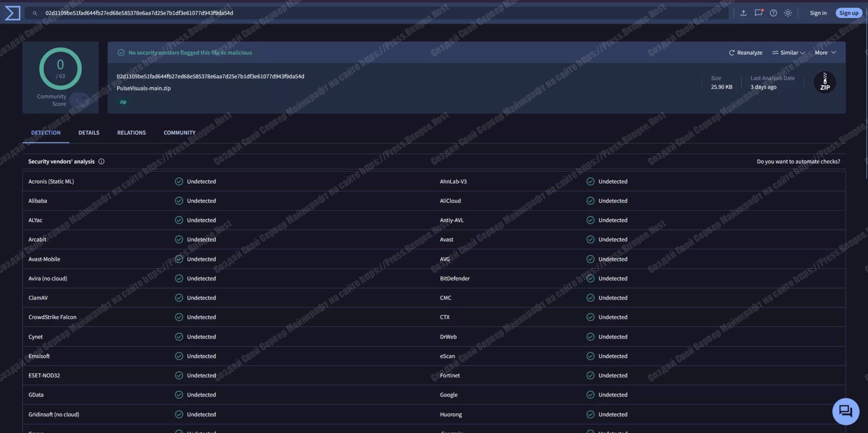Select the PulseVisuals-main.zip file name
Screen dimensions: 868x433
pyautogui.click(x=144, y=89)
